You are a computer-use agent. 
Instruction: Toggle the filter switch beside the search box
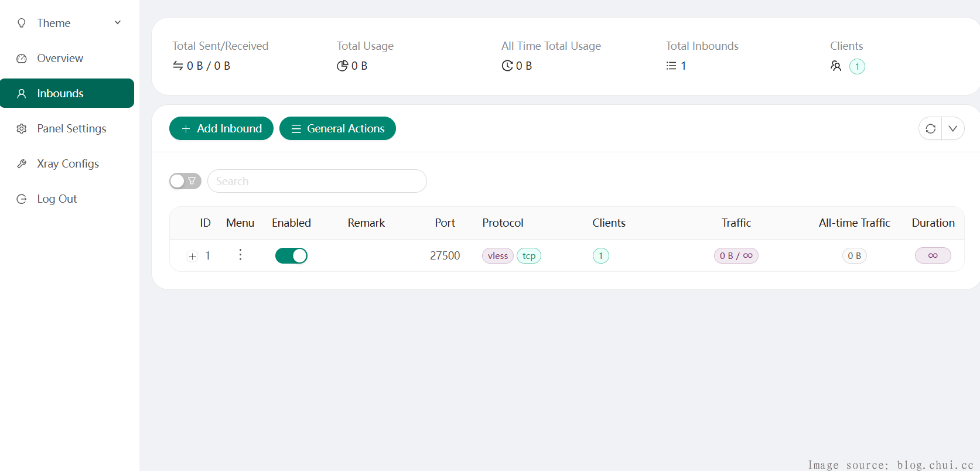point(185,181)
